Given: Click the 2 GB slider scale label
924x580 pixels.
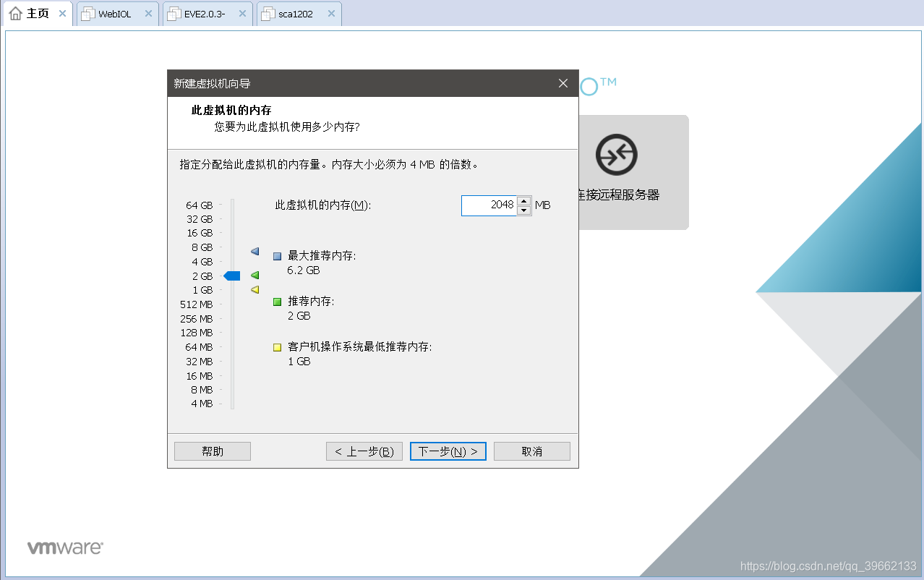Looking at the screenshot, I should click(x=202, y=276).
